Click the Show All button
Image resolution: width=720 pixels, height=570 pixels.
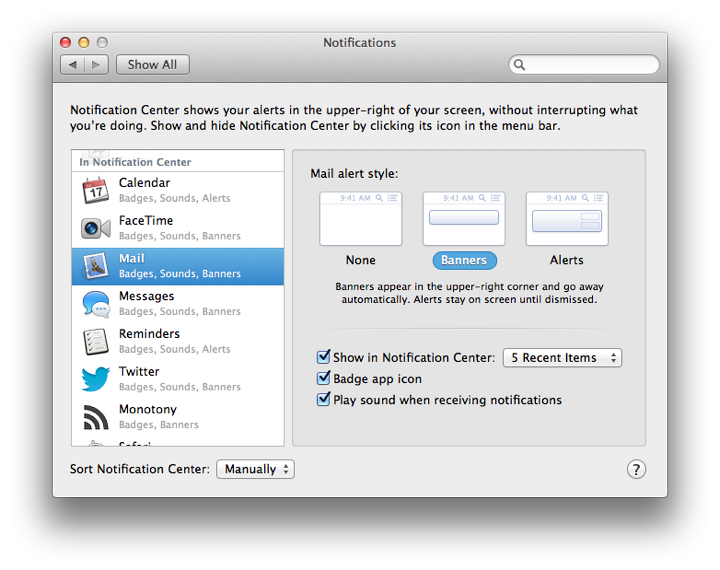pos(152,64)
